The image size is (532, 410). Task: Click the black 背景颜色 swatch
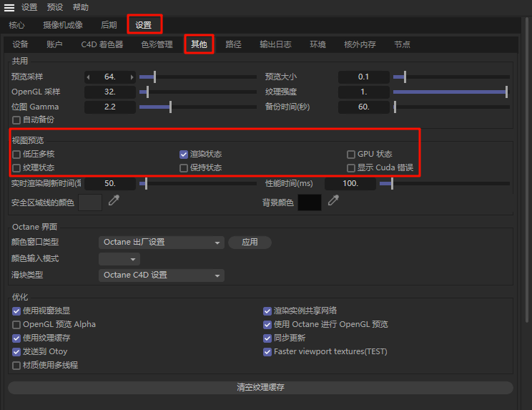[310, 202]
